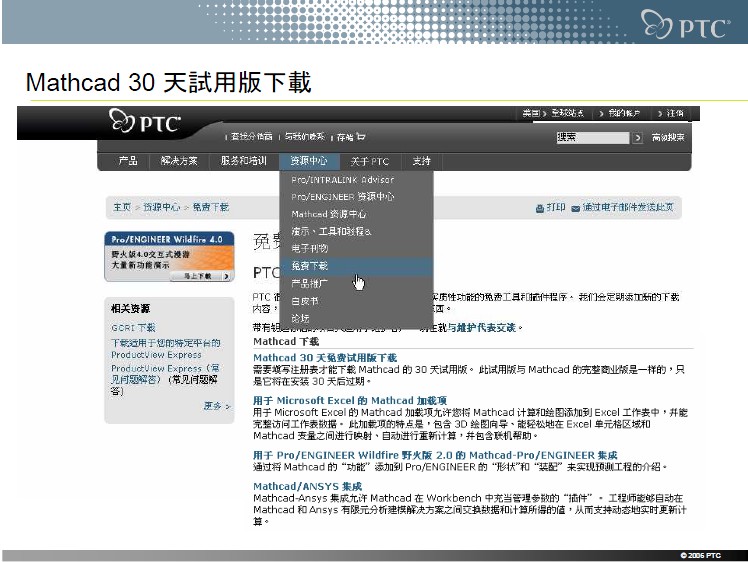748x562 pixels.
Task: Select the highlighted 资源中心 navigation tab
Action: click(309, 161)
